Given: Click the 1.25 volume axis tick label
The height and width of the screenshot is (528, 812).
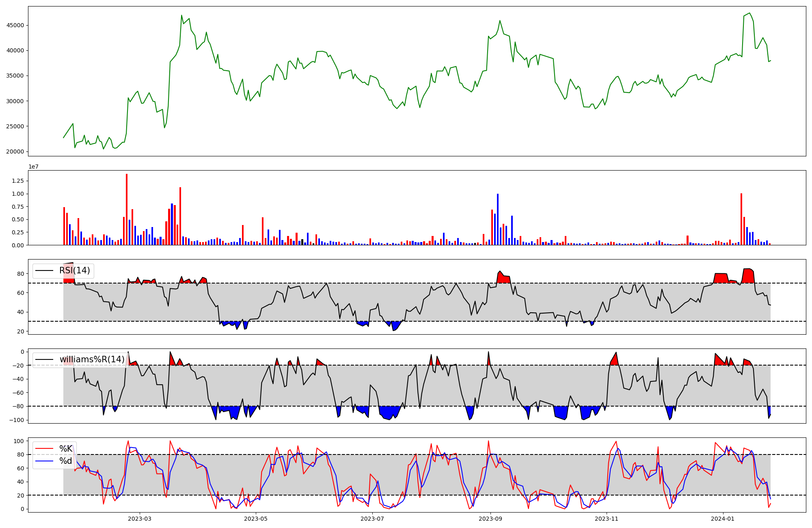Looking at the screenshot, I should (x=18, y=181).
